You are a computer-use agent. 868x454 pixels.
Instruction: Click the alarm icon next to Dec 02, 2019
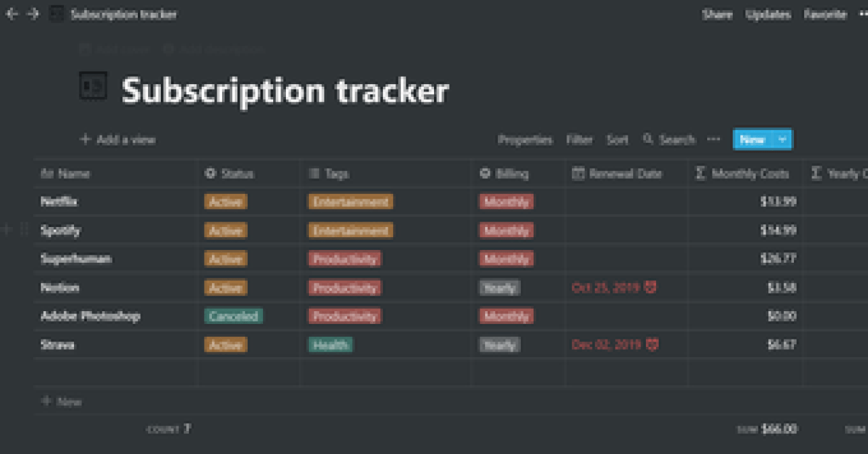coord(651,345)
